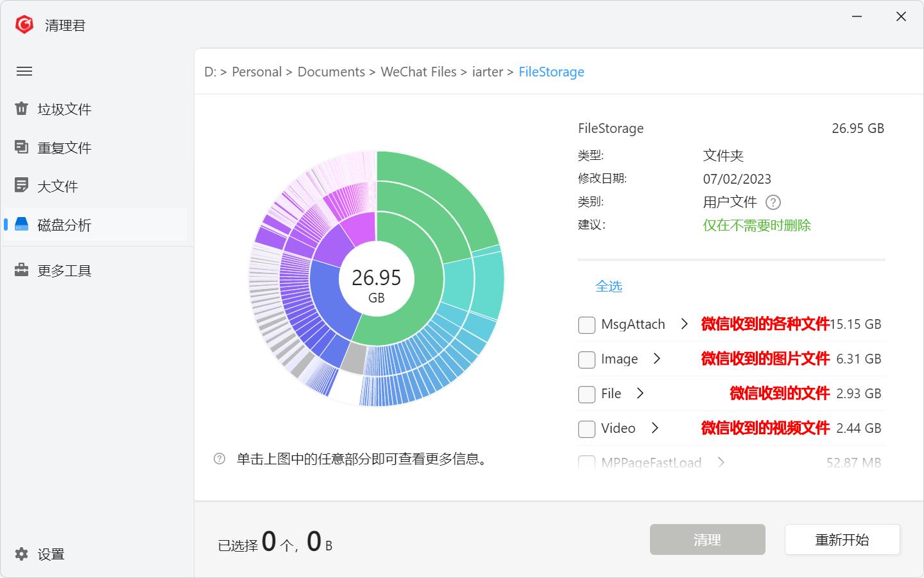
Task: Click the info icon next to 用户文件
Action: pos(773,202)
